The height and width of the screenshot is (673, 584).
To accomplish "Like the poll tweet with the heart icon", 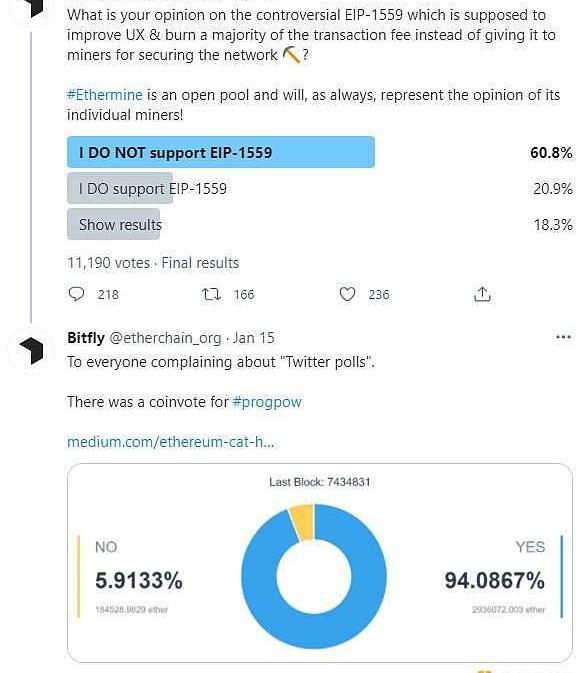I will tap(347, 294).
